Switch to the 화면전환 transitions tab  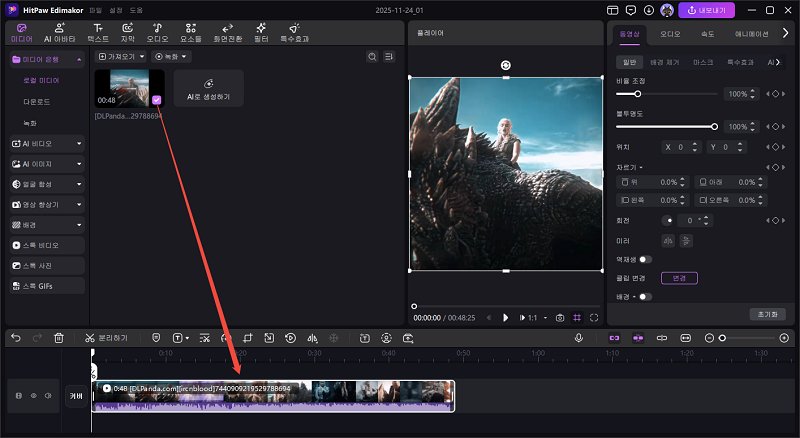pos(228,32)
